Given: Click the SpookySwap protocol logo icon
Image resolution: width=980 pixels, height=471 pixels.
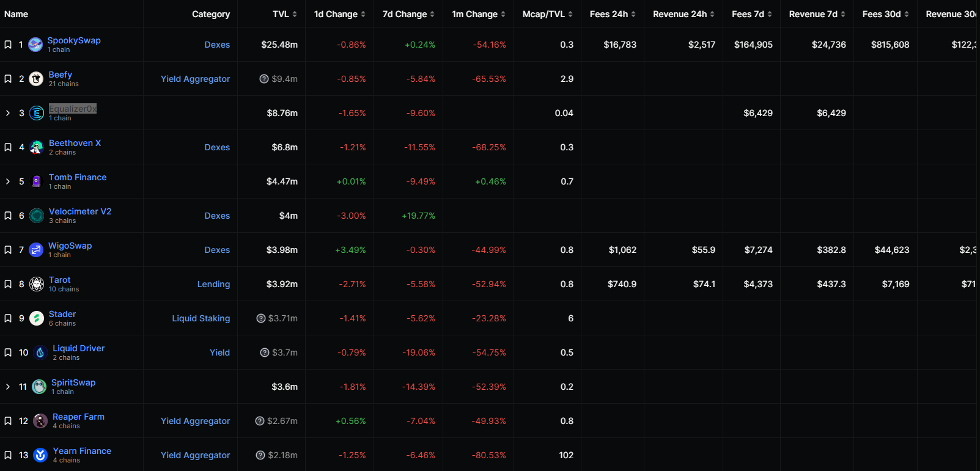Looking at the screenshot, I should (35, 45).
